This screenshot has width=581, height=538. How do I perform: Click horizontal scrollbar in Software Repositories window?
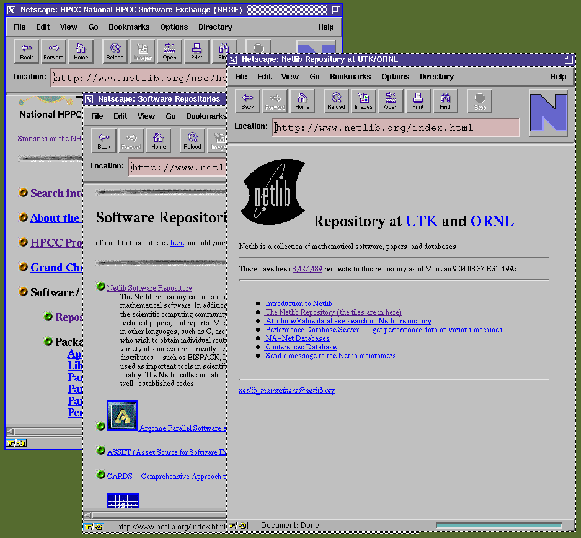(155, 515)
